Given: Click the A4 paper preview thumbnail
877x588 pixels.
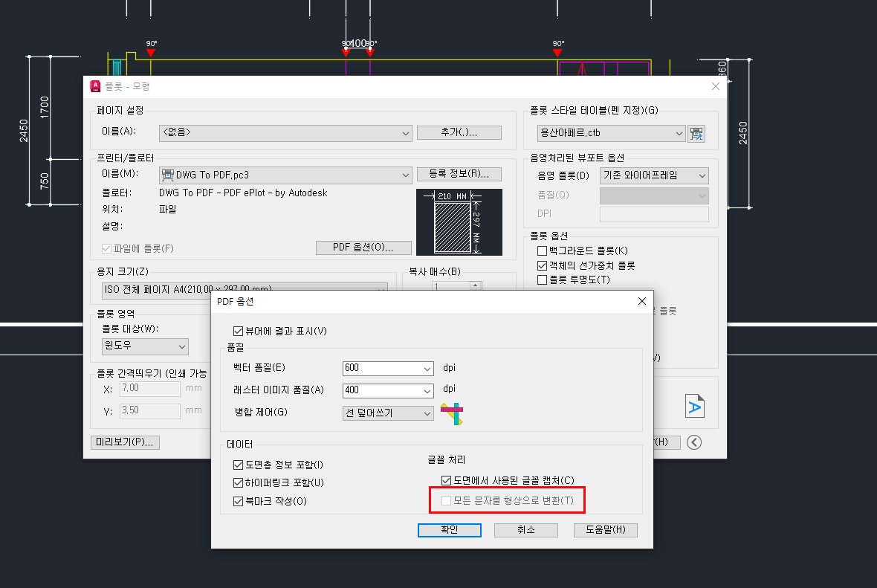Looking at the screenshot, I should 459,222.
